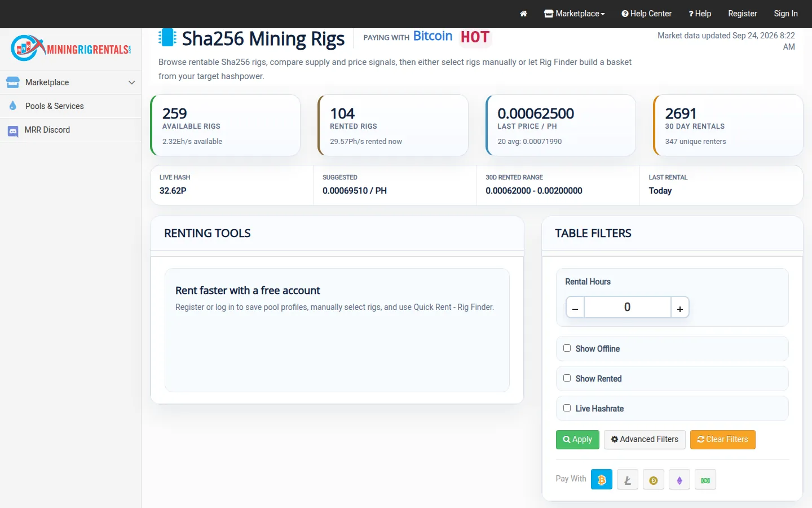This screenshot has height=508, width=812.
Task: Click the MRR Discord icon in sidebar
Action: pos(13,130)
